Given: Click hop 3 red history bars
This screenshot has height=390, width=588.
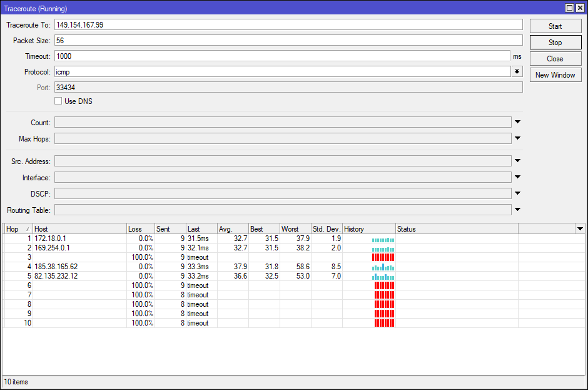Looking at the screenshot, I should click(383, 257).
